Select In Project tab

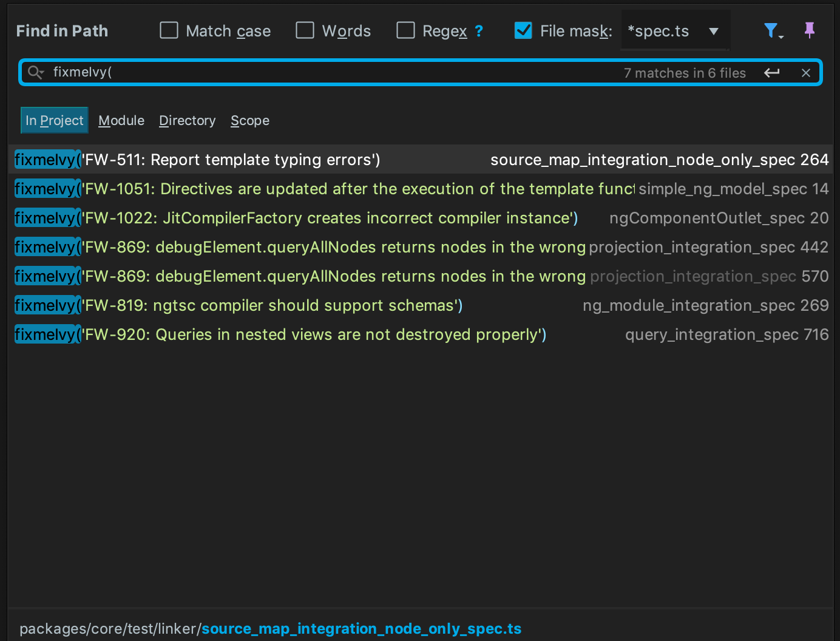55,121
